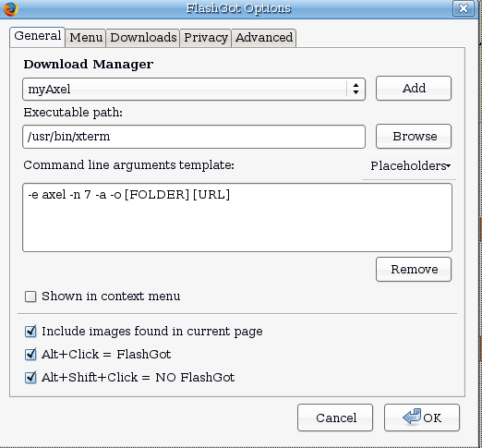The image size is (482, 448).
Task: Select the General tab
Action: [x=37, y=37]
